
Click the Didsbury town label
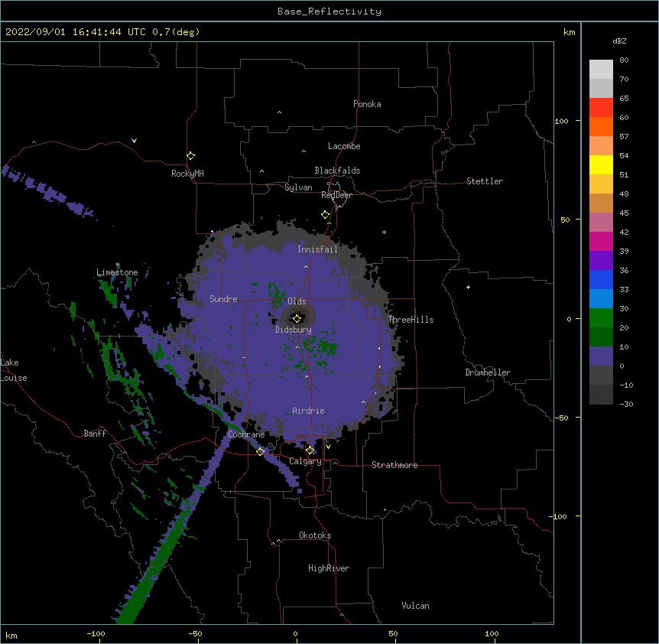pyautogui.click(x=293, y=330)
